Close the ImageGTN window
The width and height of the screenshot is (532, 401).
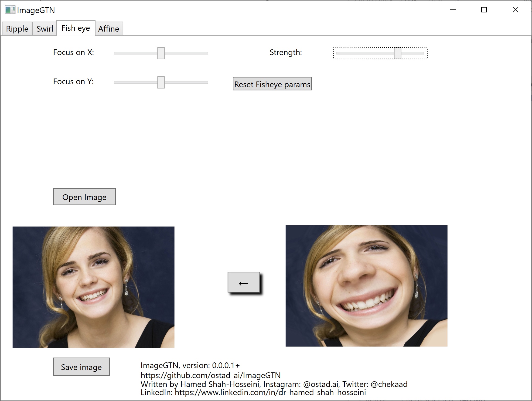515,10
